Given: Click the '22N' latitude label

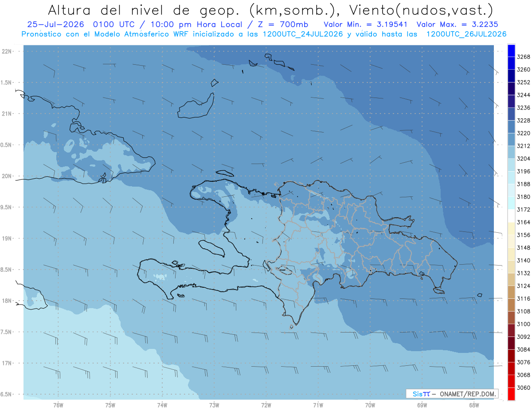Looking at the screenshot, I should pos(7,51).
